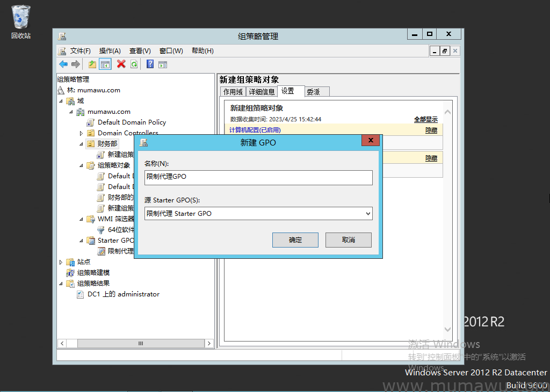The image size is (550, 392).
Task: Toggle the show/hide action pane icon
Action: [x=163, y=64]
